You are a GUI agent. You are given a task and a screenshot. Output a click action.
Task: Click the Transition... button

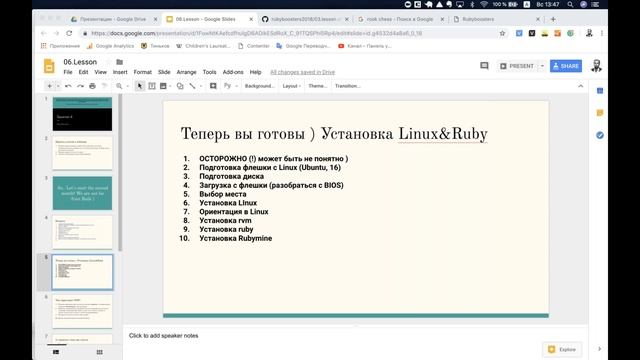point(347,86)
